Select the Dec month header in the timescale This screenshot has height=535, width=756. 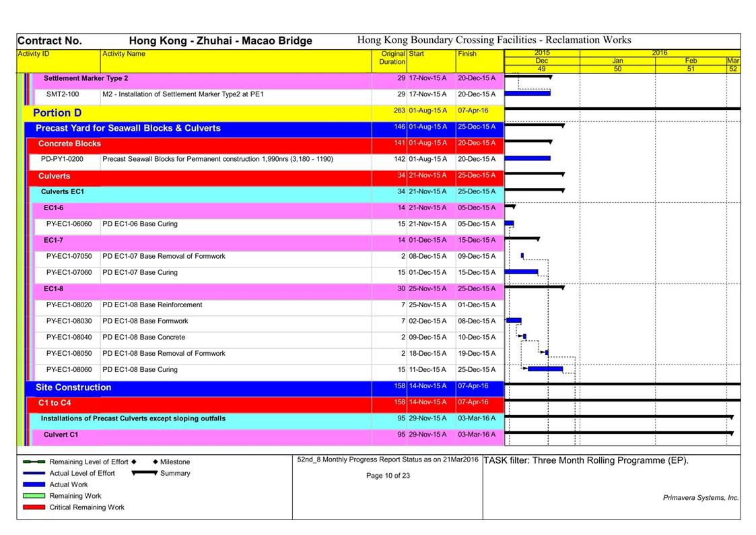[x=542, y=61]
